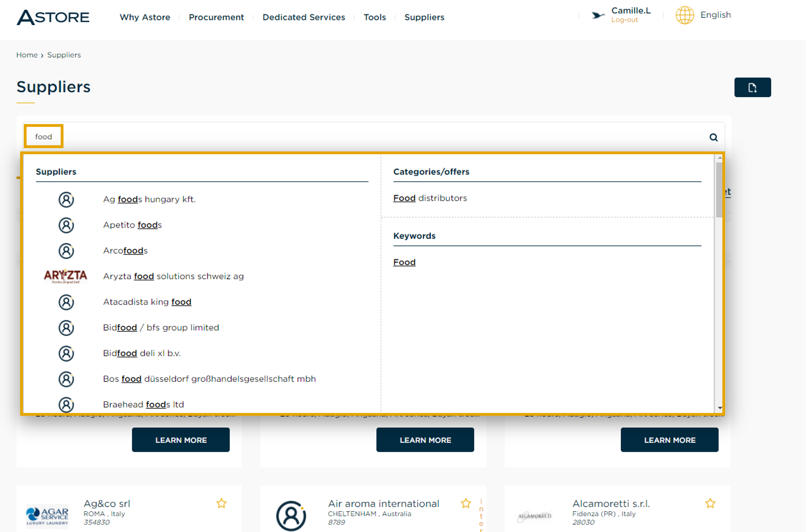Click the first card's LEARN MORE button
The width and height of the screenshot is (806, 532).
pyautogui.click(x=181, y=440)
